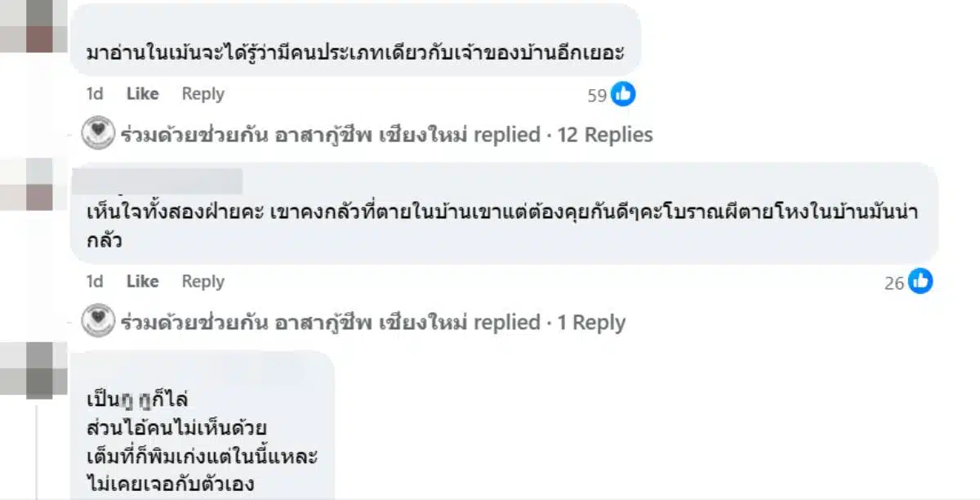Like the comment that has 26 reactions

pyautogui.click(x=142, y=282)
